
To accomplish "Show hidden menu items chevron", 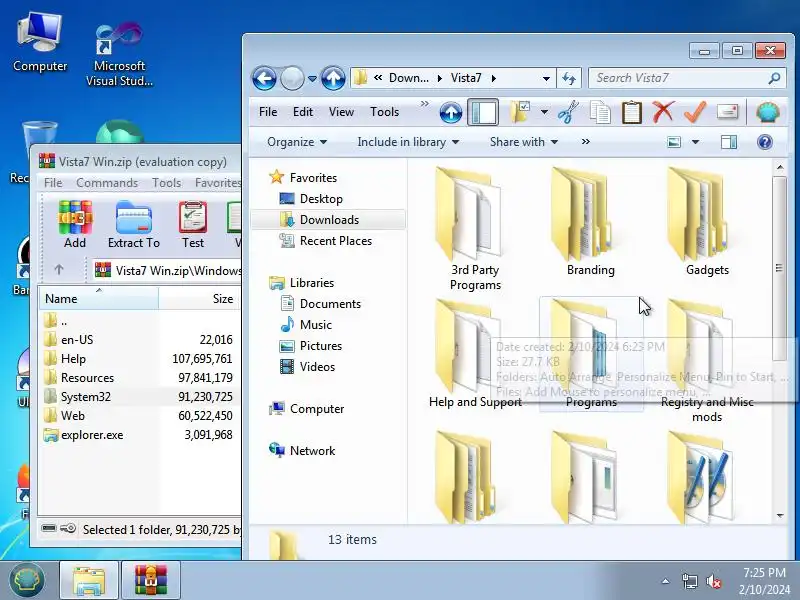I will click(424, 104).
